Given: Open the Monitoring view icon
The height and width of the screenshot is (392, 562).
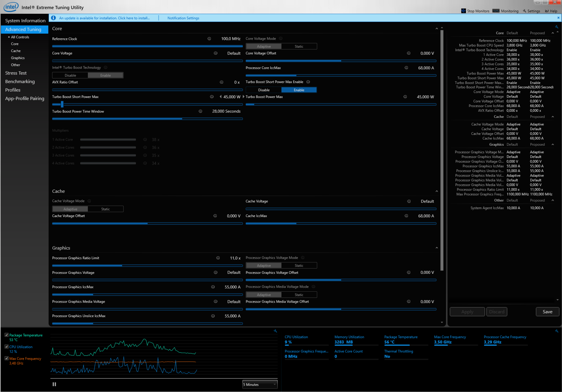Looking at the screenshot, I should point(496,11).
